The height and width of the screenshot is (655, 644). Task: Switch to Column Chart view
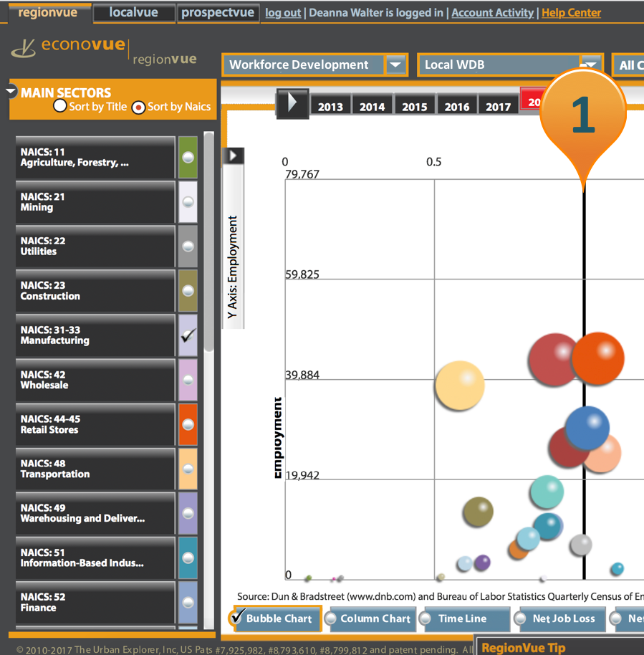pyautogui.click(x=370, y=618)
